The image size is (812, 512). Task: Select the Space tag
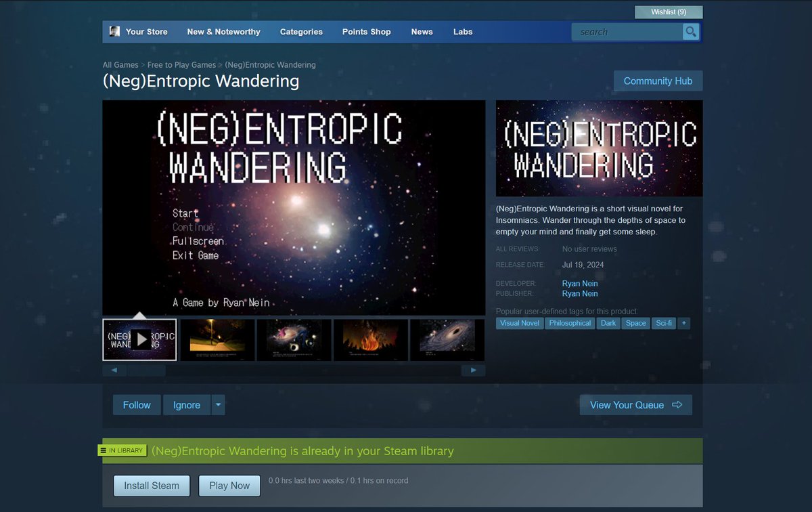click(636, 323)
